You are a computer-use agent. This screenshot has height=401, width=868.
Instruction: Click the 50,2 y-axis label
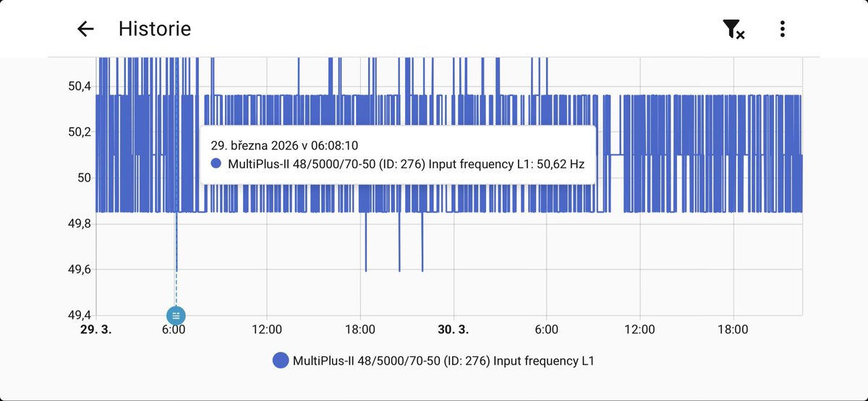[78, 132]
